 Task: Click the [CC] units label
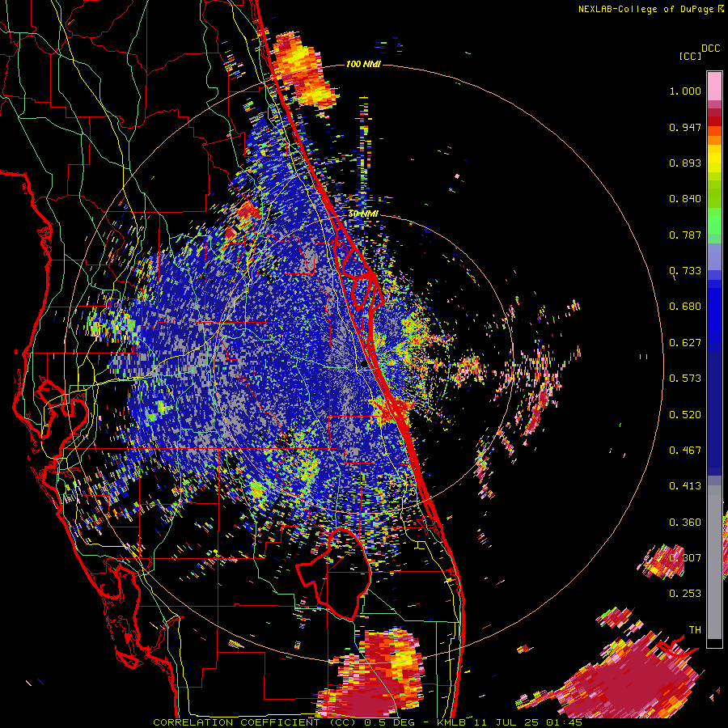pyautogui.click(x=691, y=56)
